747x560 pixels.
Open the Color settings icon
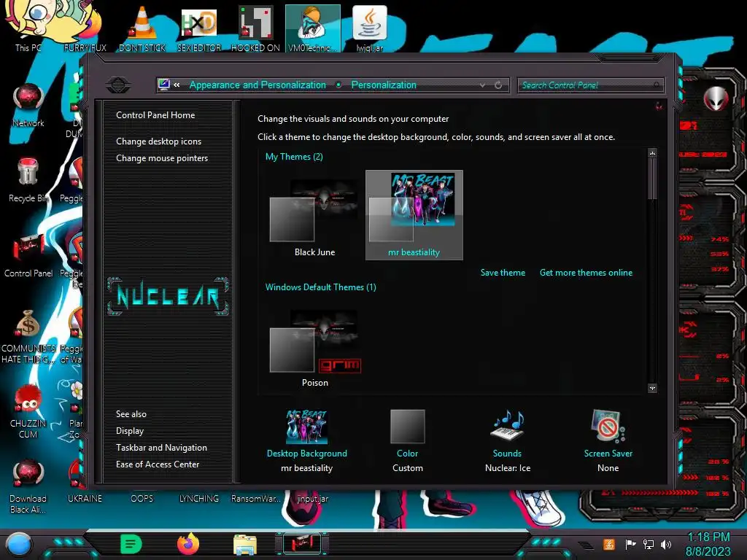click(407, 427)
